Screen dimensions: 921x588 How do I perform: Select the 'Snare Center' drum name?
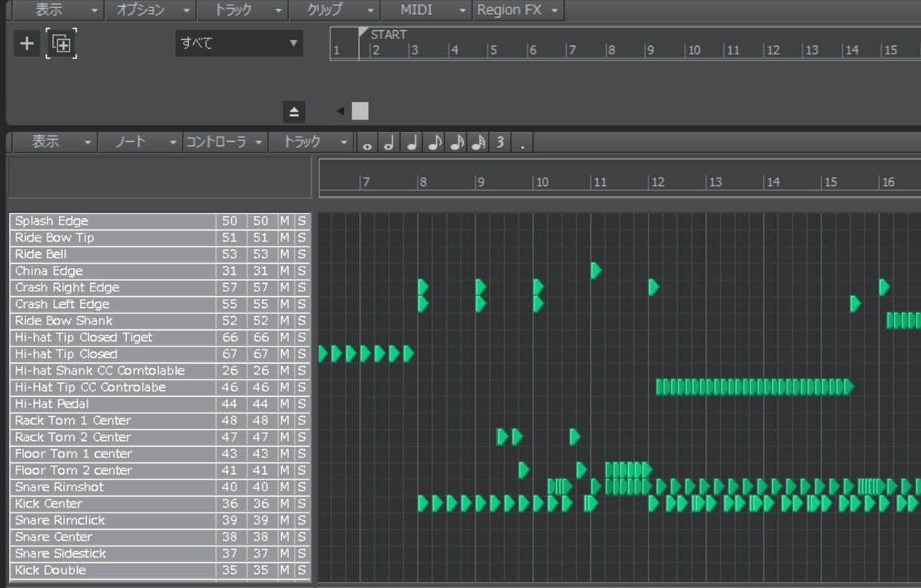54,537
